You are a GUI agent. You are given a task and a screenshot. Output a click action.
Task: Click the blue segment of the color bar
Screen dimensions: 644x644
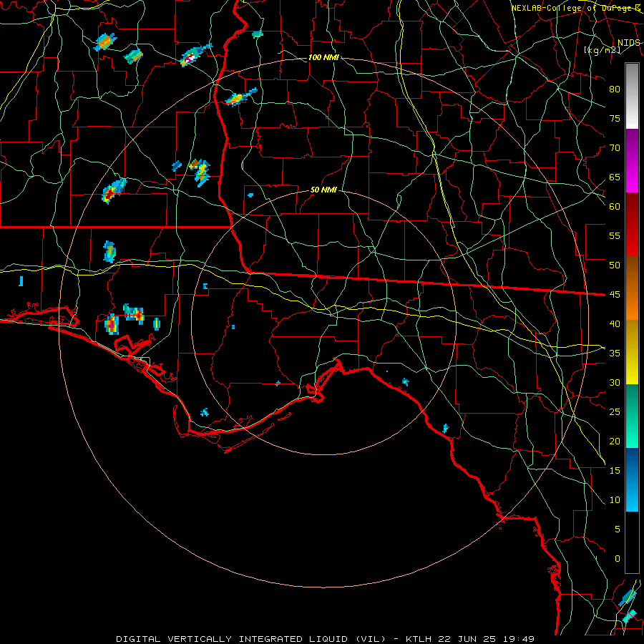(x=632, y=479)
